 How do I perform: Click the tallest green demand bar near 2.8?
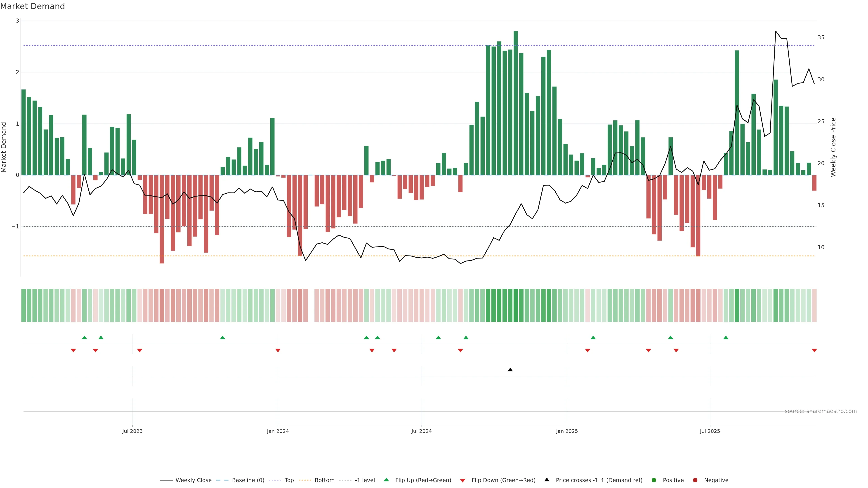tap(516, 101)
